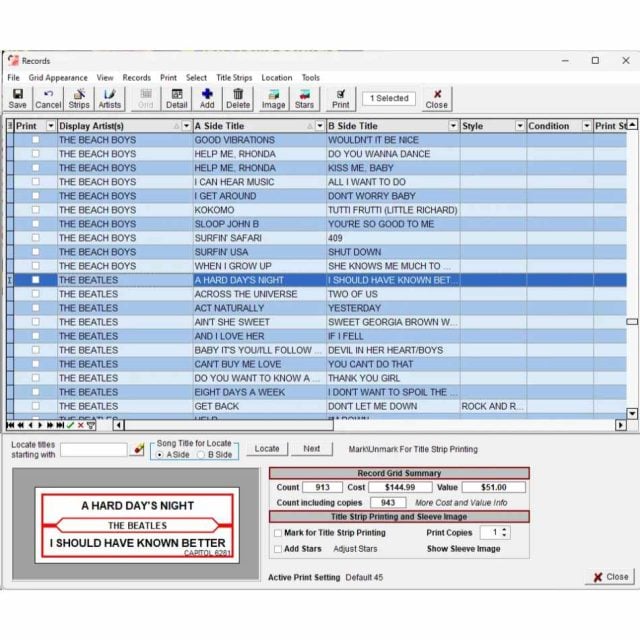Go to last record navigator arrow
The width and height of the screenshot is (640, 640).
coord(60,425)
